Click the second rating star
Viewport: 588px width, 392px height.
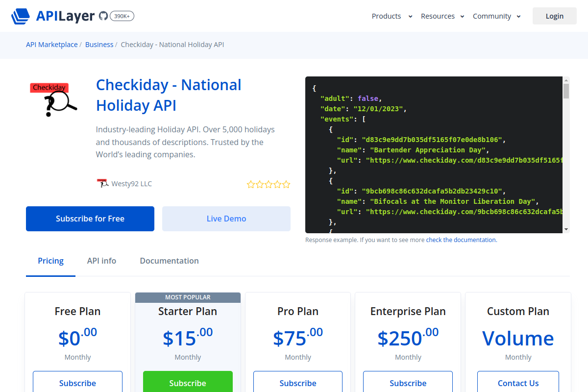tap(260, 184)
